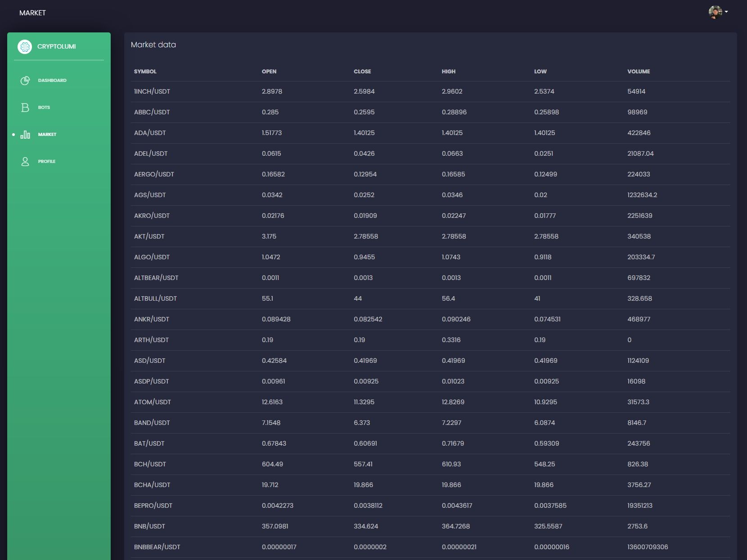Click the HIGH column header

point(449,71)
